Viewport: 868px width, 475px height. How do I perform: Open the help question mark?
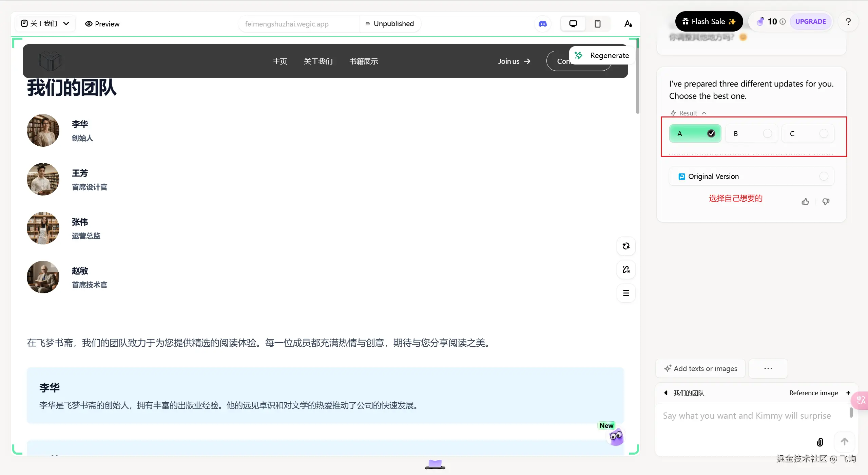[x=848, y=22]
